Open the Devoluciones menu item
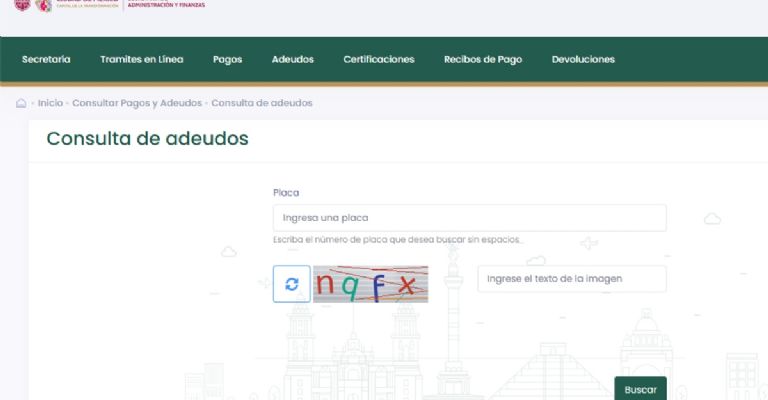The image size is (768, 400). (x=583, y=59)
